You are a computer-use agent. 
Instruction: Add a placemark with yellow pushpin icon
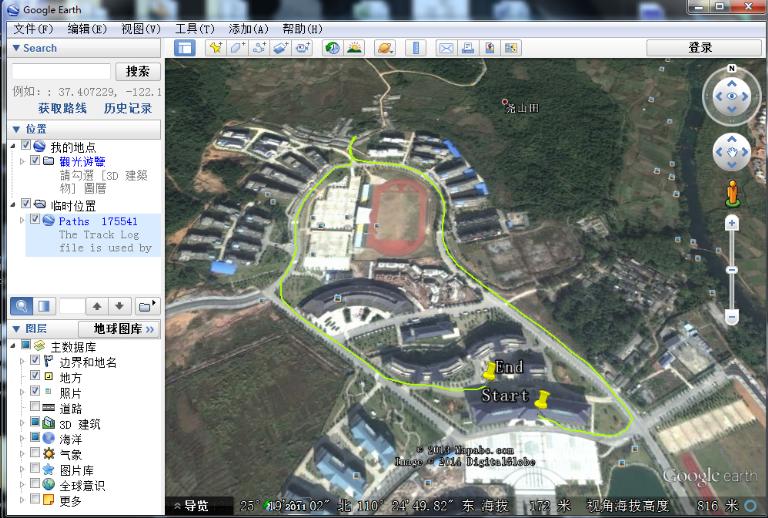[x=216, y=48]
